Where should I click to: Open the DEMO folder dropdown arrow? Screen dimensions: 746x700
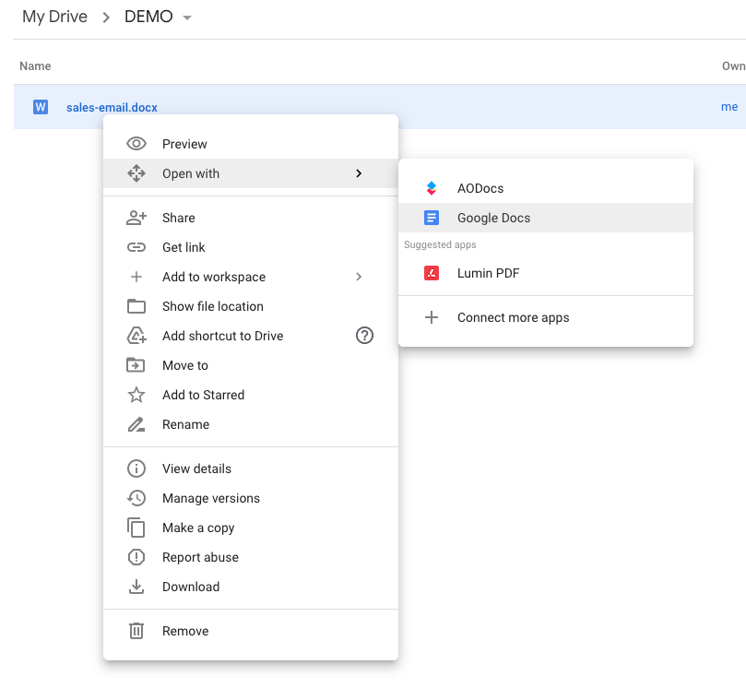tap(189, 17)
